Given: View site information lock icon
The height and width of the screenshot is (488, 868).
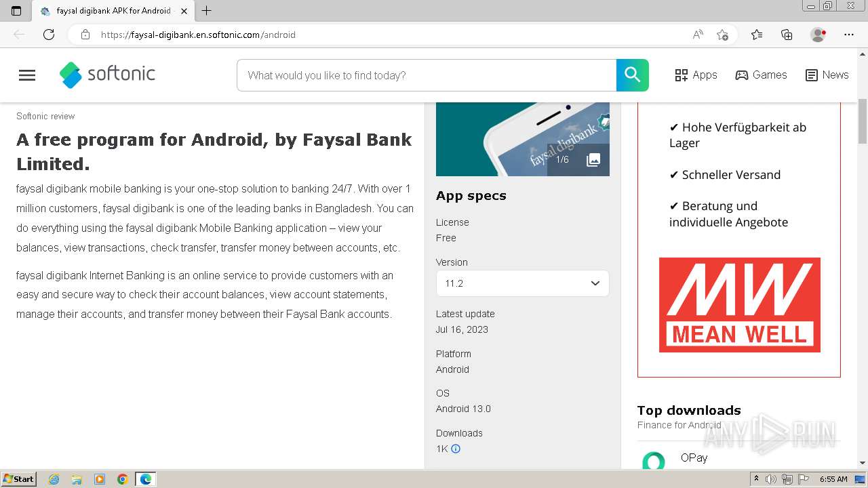Looking at the screenshot, I should [x=85, y=35].
